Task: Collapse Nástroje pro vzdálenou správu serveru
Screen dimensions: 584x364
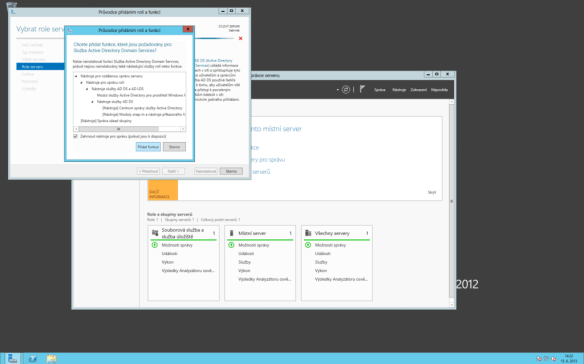Action: tap(76, 76)
